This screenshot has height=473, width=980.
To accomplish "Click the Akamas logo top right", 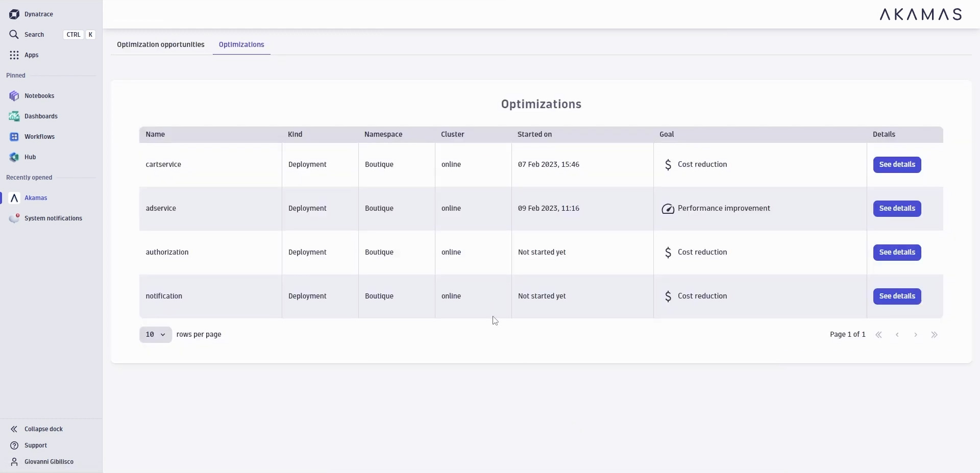I will [920, 14].
